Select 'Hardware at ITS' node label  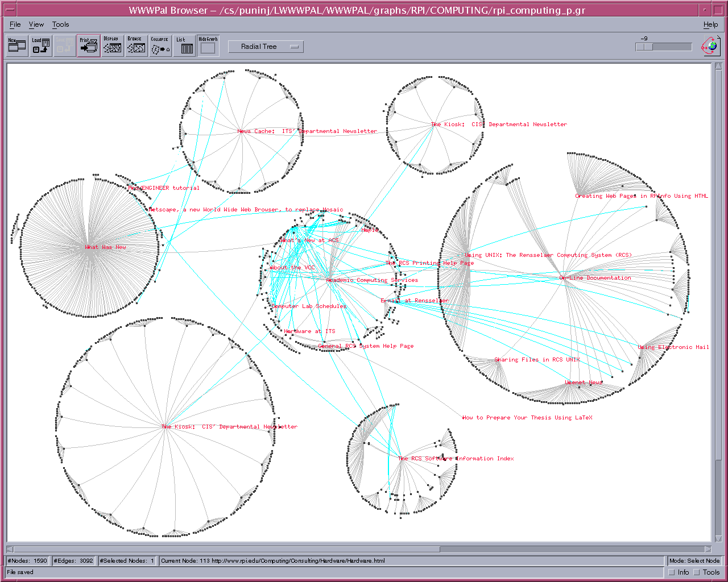click(309, 331)
